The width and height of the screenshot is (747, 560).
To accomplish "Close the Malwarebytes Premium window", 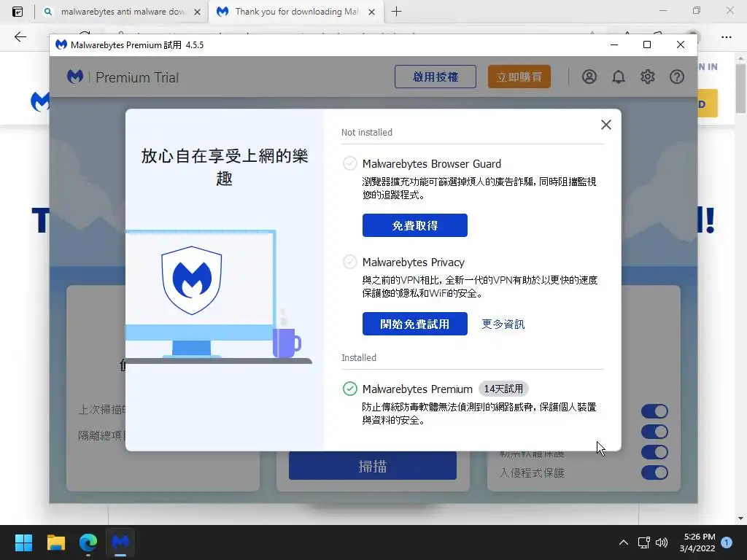I will click(681, 44).
